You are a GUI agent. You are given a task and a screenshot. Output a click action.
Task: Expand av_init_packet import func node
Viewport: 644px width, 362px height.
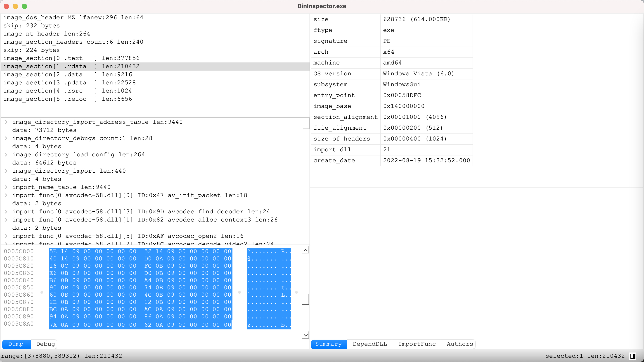pyautogui.click(x=6, y=195)
